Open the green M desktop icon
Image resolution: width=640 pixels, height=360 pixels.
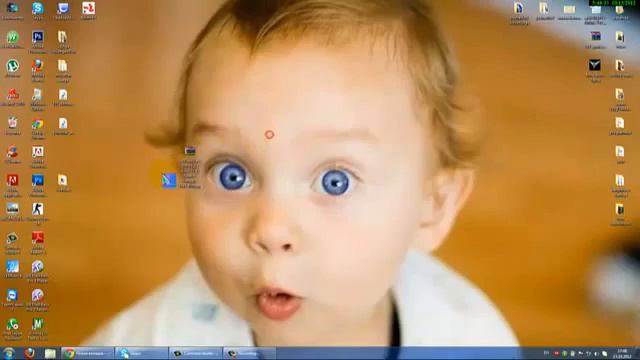tap(38, 324)
